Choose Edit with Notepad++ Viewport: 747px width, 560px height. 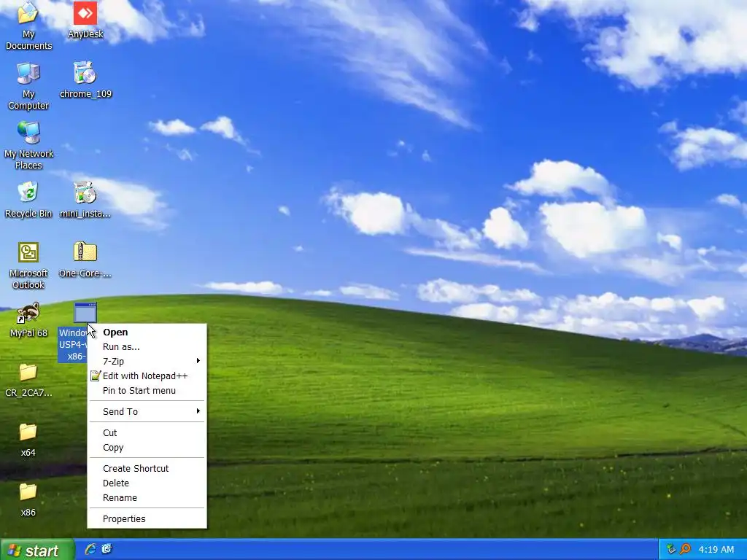[x=147, y=376]
